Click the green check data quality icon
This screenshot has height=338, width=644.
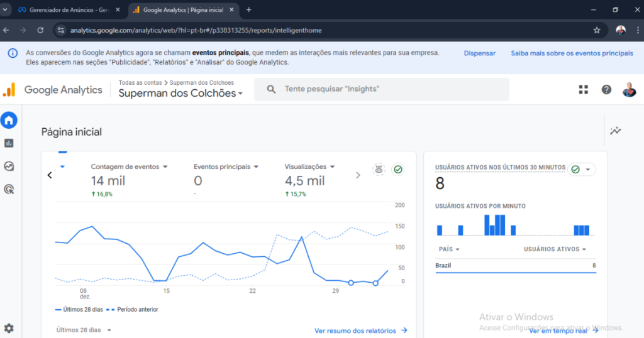(x=398, y=169)
